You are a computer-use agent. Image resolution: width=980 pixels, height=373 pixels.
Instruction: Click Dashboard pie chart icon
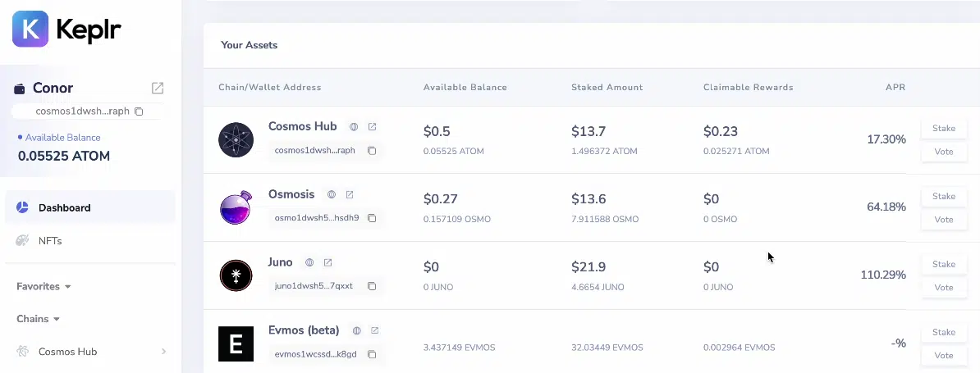tap(22, 207)
